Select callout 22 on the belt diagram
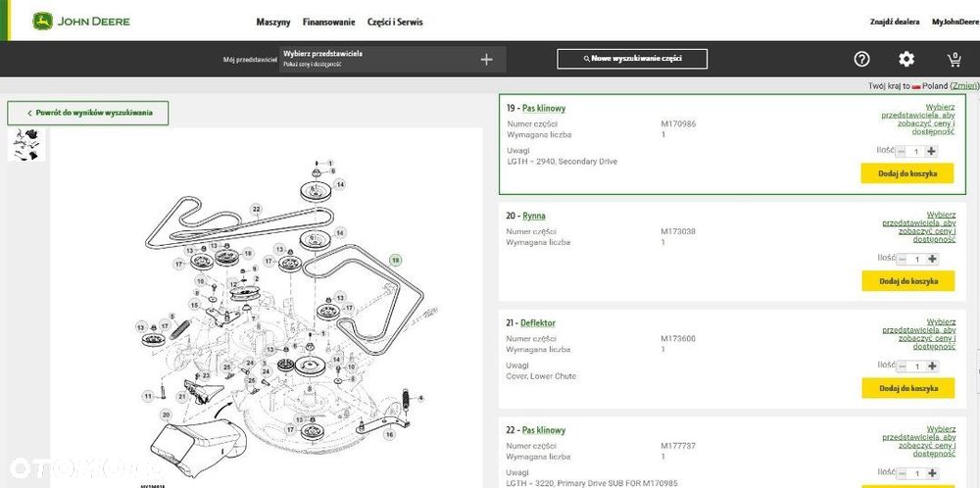 click(256, 209)
